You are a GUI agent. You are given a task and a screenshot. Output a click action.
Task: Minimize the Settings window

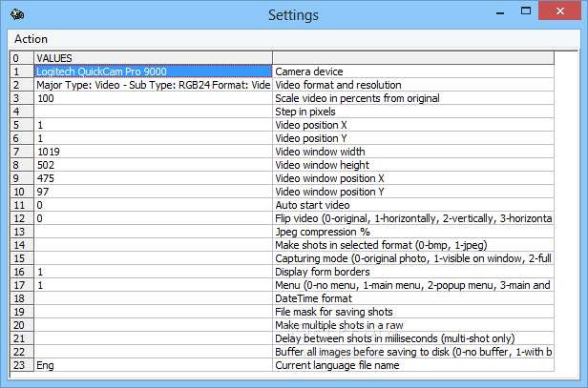tap(500, 12)
